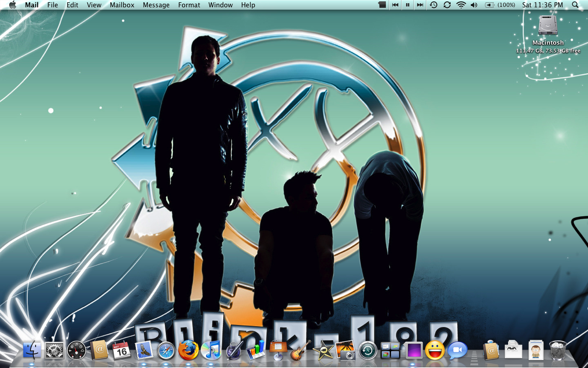This screenshot has width=588, height=368.
Task: Open the Message menu
Action: 156,5
